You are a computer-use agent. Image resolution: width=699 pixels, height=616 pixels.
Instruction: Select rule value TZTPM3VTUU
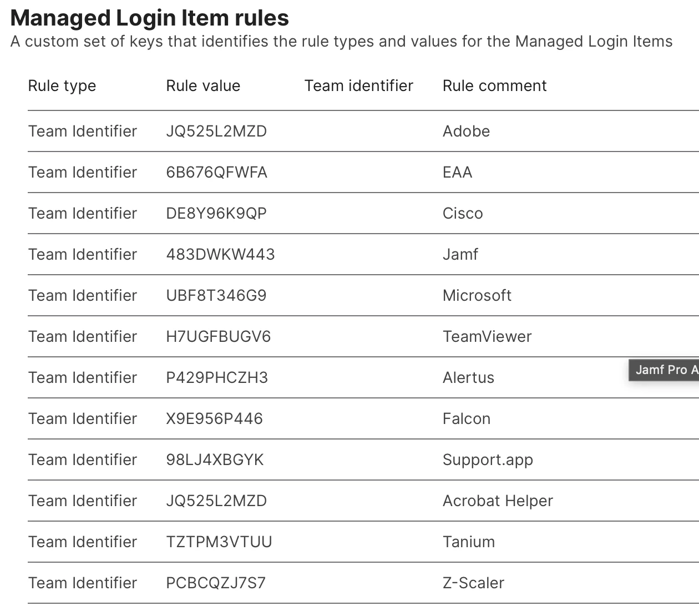(219, 542)
